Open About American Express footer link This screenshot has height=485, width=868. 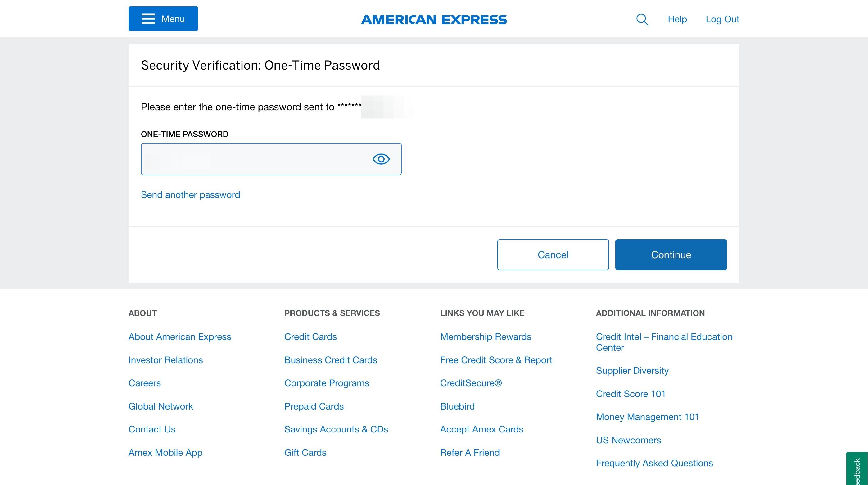[x=180, y=336]
